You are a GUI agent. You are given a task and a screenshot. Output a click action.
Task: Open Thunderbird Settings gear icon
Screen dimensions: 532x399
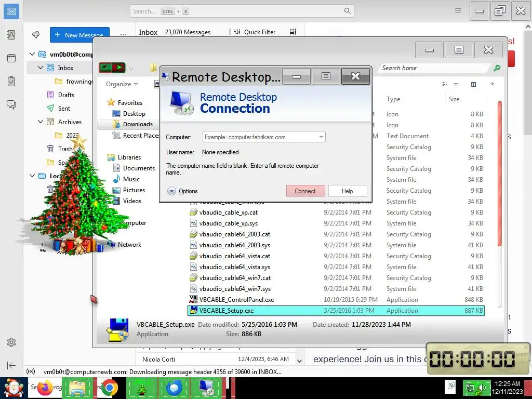coord(11,342)
